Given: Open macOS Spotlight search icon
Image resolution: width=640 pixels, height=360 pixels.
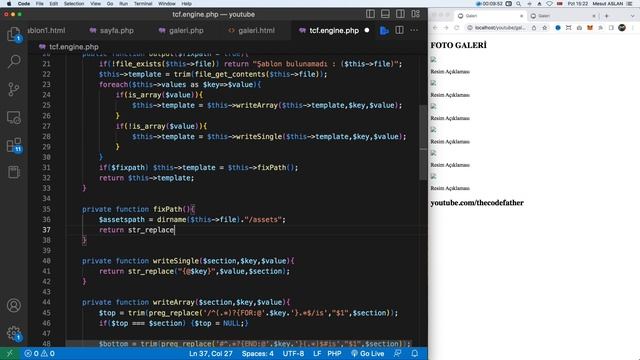Looking at the screenshot, I should tap(518, 4).
